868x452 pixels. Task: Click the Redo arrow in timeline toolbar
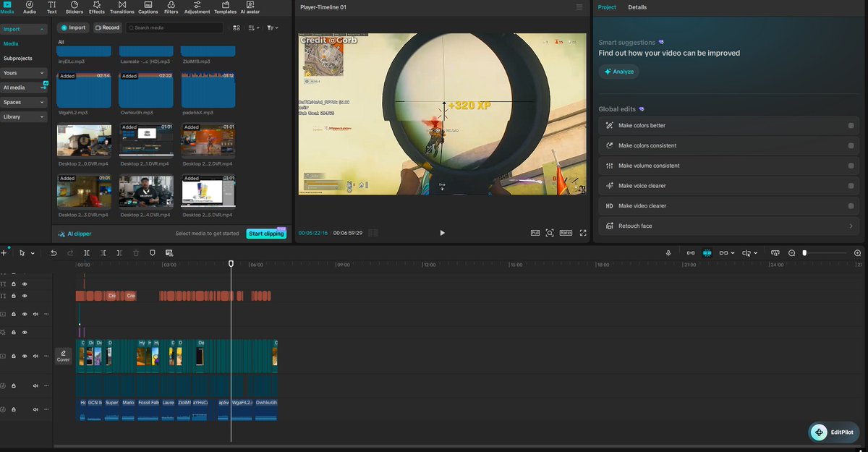point(70,253)
